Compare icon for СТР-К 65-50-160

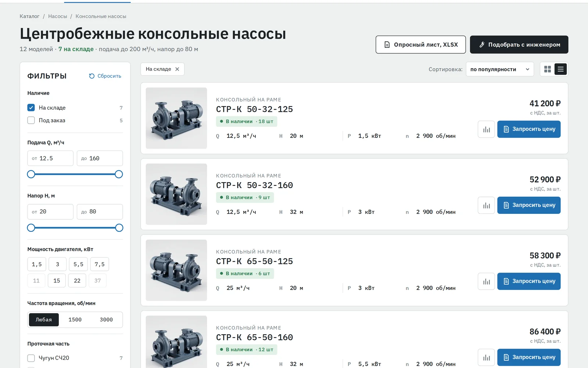click(486, 357)
